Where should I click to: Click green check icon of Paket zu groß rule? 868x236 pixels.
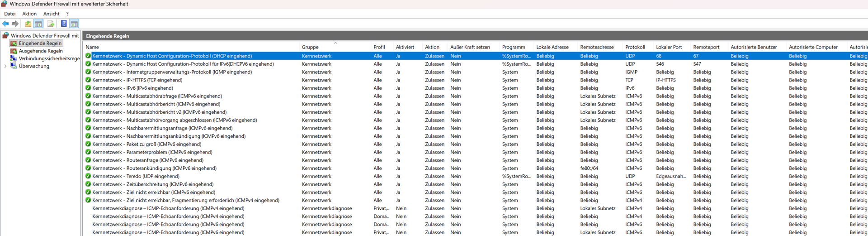click(88, 144)
